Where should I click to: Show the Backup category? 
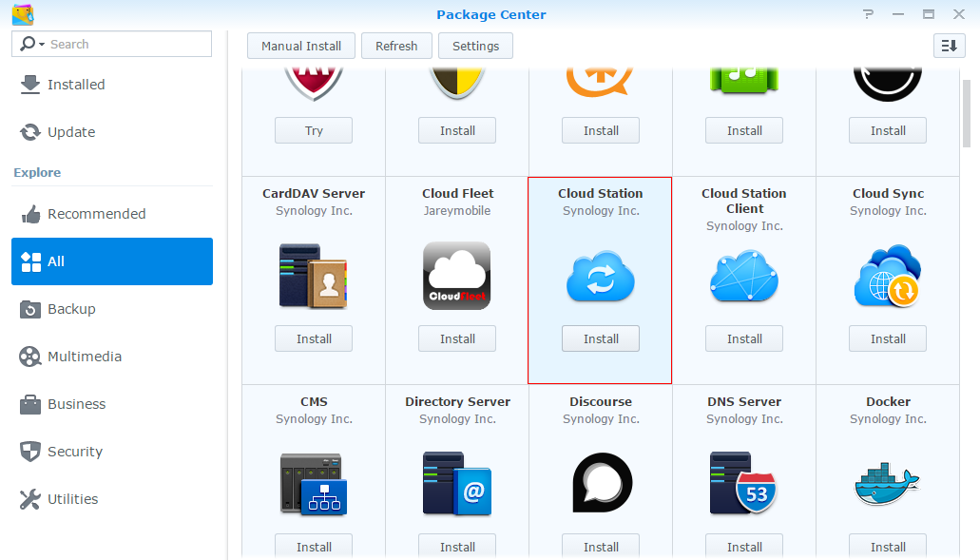(x=112, y=309)
